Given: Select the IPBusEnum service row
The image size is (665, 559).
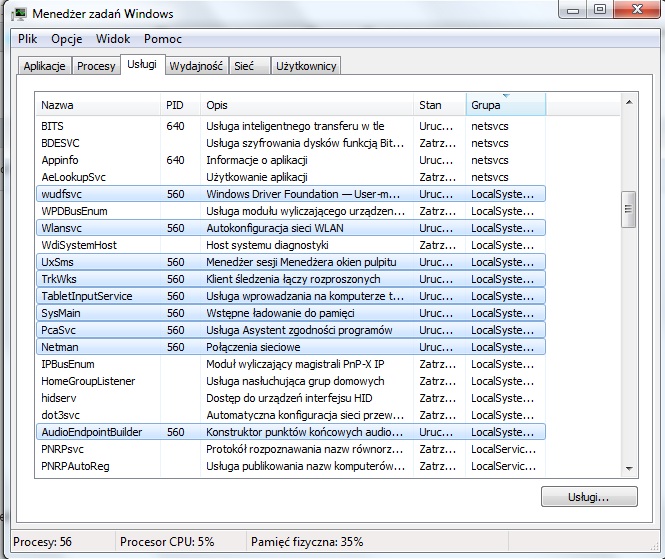Looking at the screenshot, I should pos(291,364).
